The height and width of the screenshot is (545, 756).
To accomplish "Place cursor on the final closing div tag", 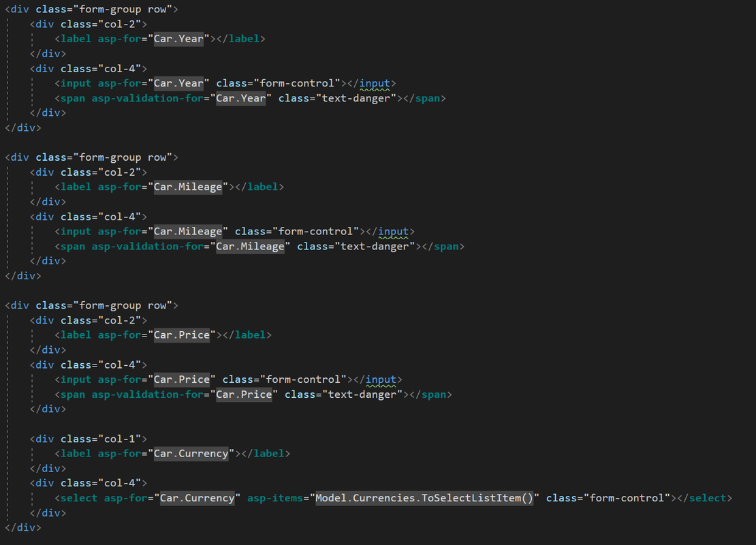I will click(x=23, y=527).
